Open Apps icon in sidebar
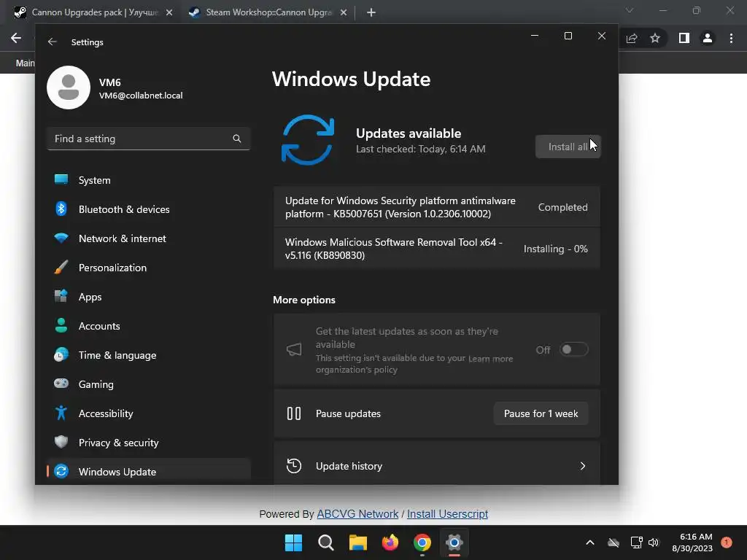Viewport: 747px width, 560px height. [61, 296]
